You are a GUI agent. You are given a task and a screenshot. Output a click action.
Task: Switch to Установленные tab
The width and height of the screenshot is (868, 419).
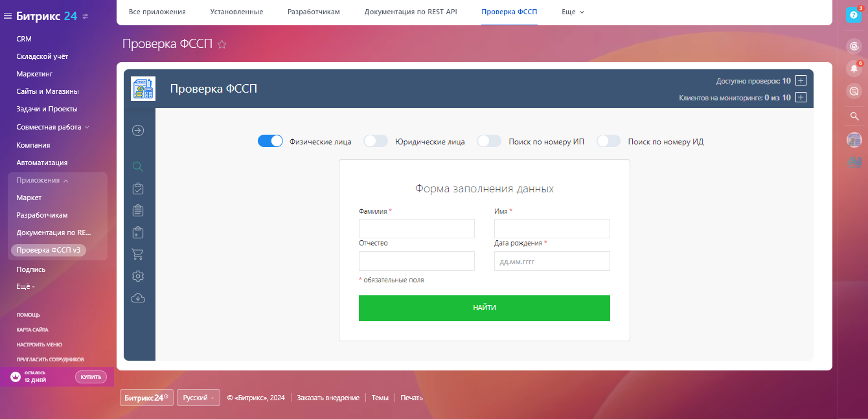point(236,12)
